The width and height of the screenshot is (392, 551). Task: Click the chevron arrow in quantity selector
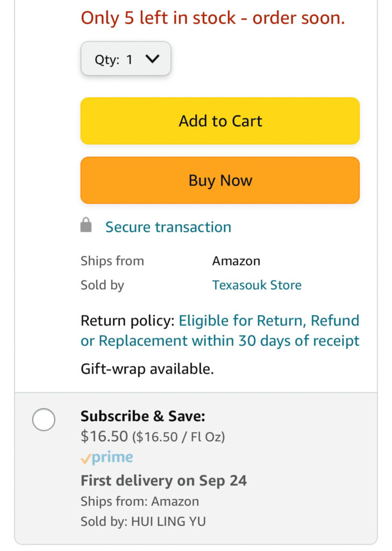153,59
